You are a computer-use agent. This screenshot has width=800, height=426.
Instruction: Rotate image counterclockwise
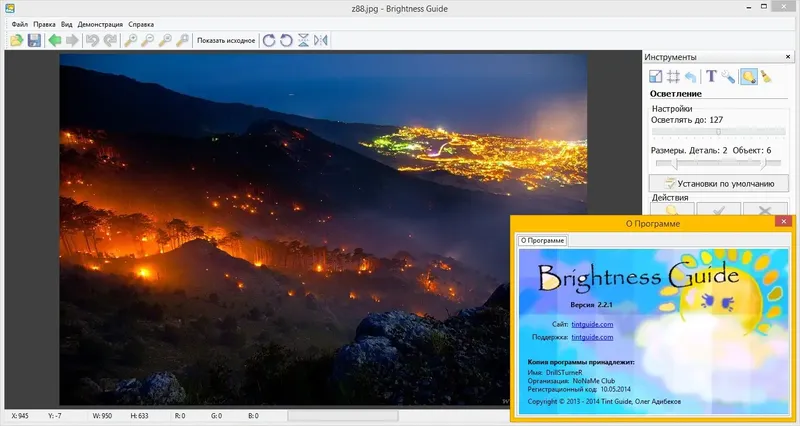coord(286,40)
